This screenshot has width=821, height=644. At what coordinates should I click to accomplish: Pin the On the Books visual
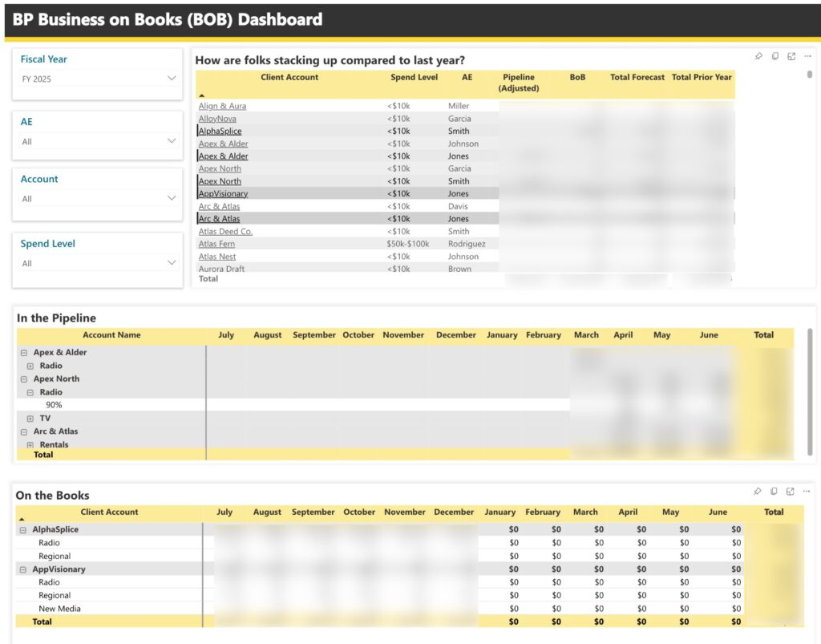[757, 491]
